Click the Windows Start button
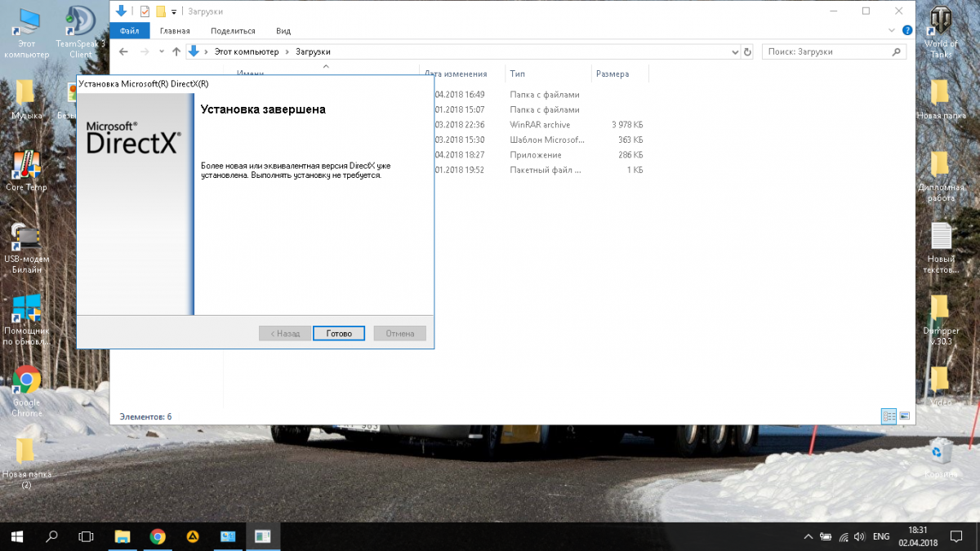The height and width of the screenshot is (551, 980). point(16,536)
